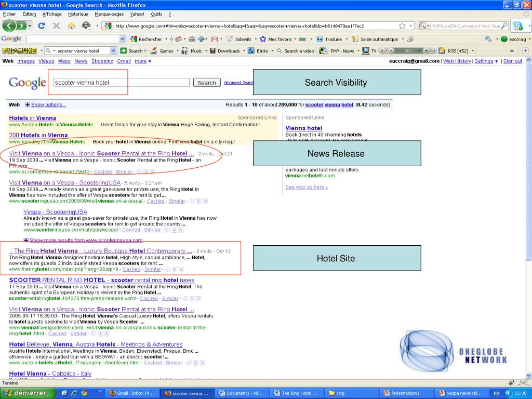Click green Search arrow on PHP-Nuke toolbar
The image size is (532, 399).
[131, 51]
